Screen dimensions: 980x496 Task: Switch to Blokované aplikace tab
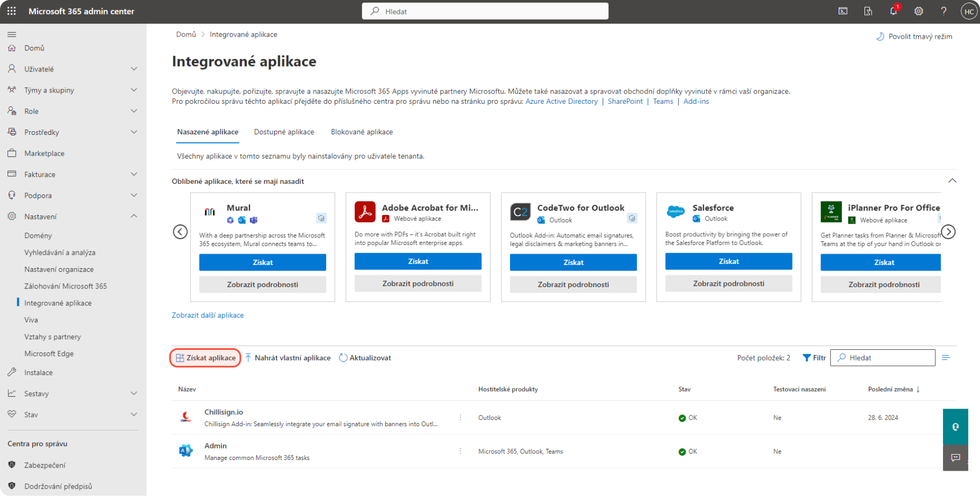[362, 132]
